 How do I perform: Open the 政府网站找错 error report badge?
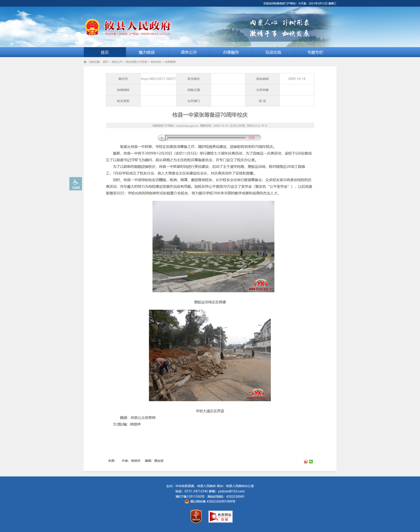[220, 517]
